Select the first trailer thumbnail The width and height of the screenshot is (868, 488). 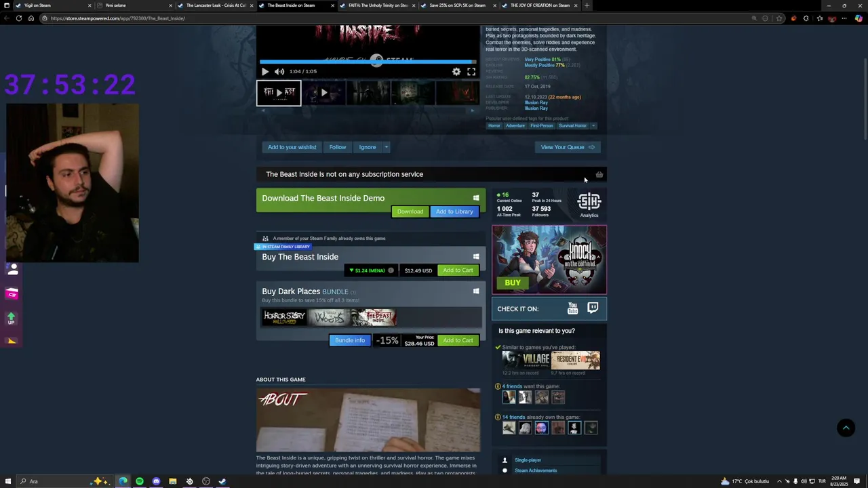point(279,93)
